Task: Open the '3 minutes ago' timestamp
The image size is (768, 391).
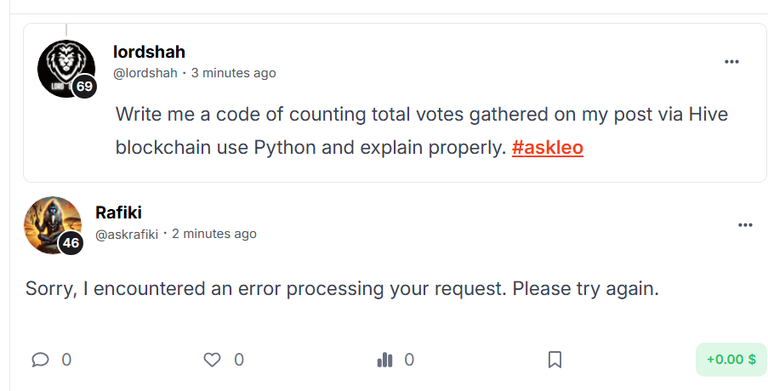Action: [x=234, y=73]
